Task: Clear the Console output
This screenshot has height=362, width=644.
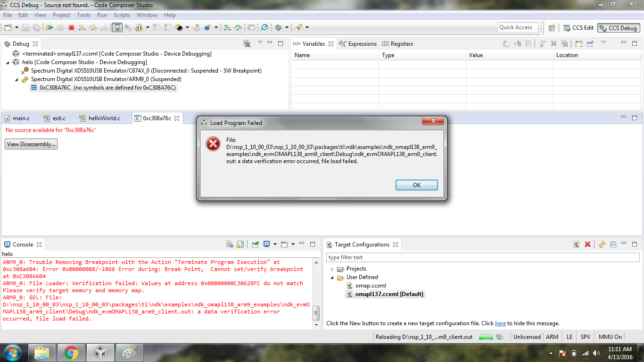Action: point(230,244)
